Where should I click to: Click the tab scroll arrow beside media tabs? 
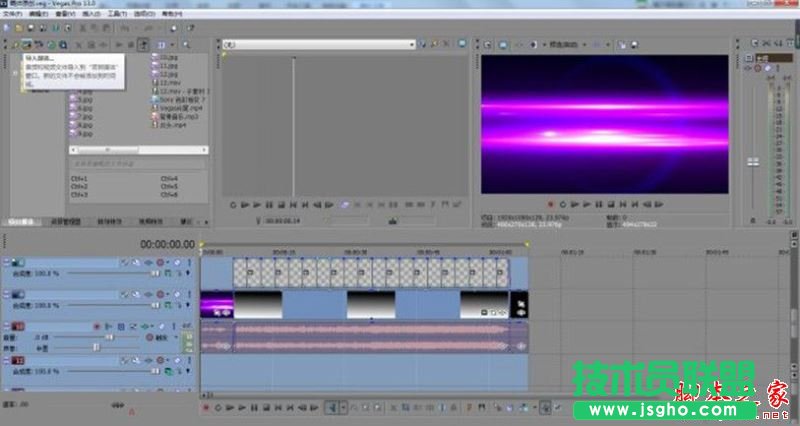tap(206, 222)
